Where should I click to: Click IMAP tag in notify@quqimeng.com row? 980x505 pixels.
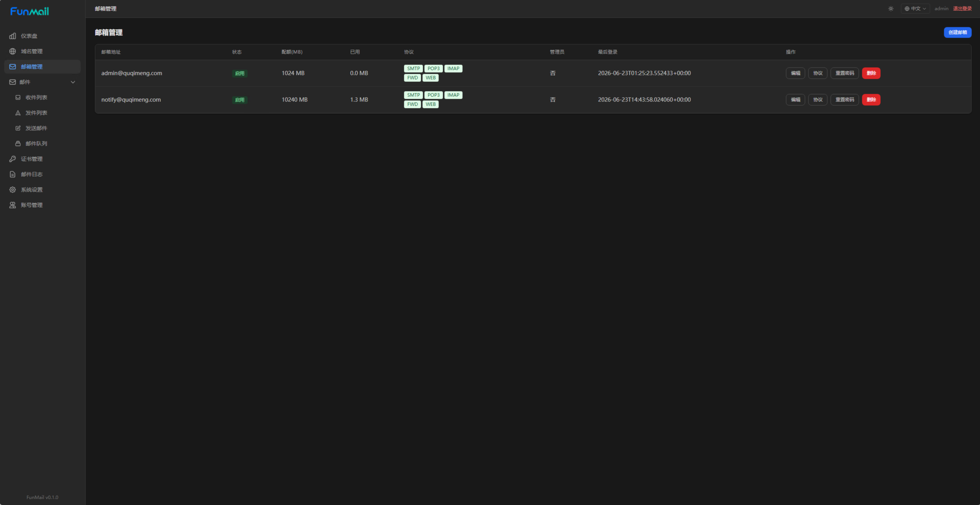(453, 95)
